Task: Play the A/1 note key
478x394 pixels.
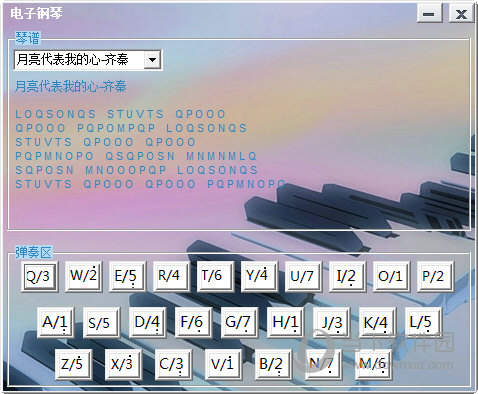Action: 55,323
